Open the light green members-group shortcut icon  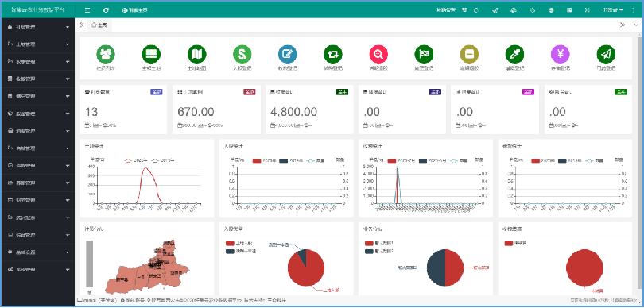[x=106, y=54]
